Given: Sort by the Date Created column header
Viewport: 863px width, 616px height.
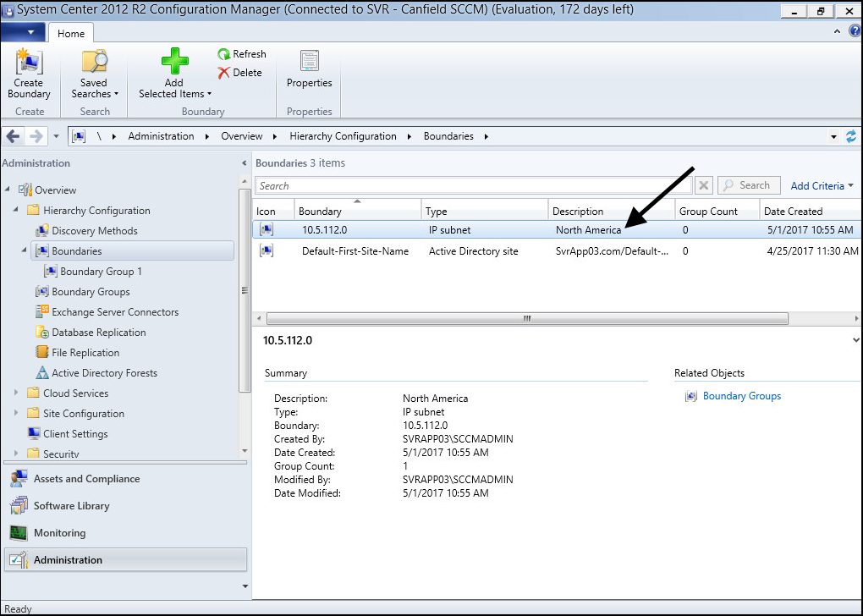Looking at the screenshot, I should click(x=811, y=211).
